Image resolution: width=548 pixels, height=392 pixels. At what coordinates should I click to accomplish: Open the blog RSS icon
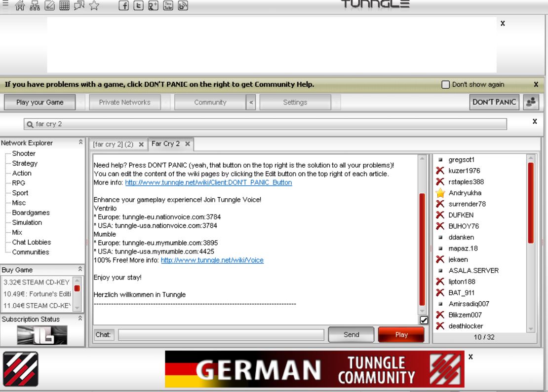pos(183,5)
